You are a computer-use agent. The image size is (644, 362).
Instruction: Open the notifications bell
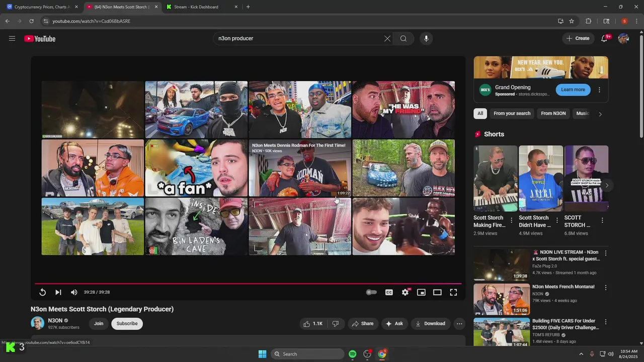604,39
